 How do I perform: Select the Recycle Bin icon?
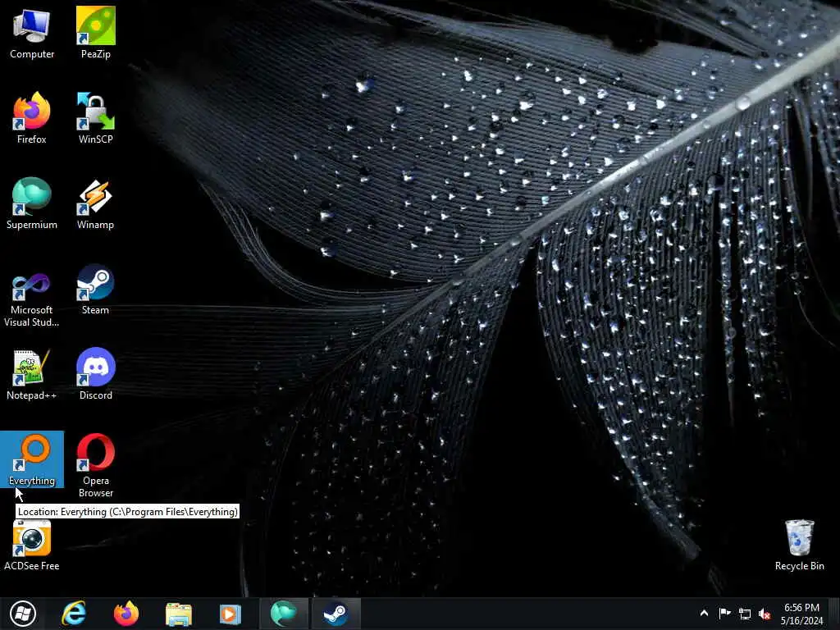tap(799, 545)
